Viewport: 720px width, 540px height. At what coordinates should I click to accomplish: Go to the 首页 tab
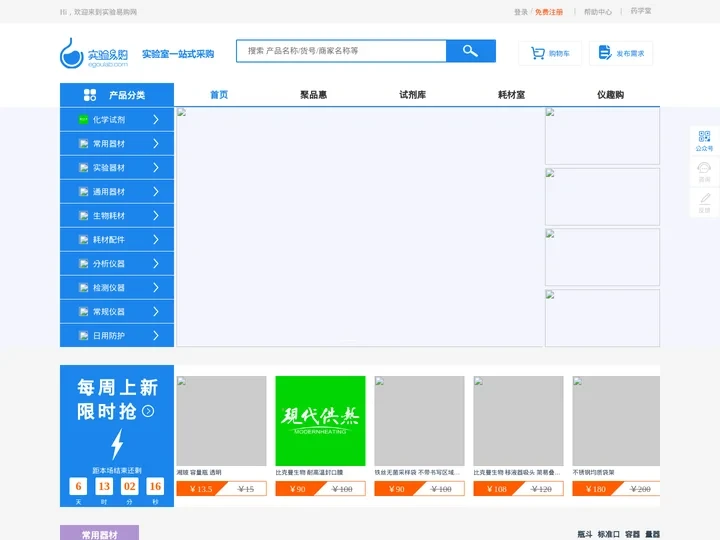click(219, 95)
